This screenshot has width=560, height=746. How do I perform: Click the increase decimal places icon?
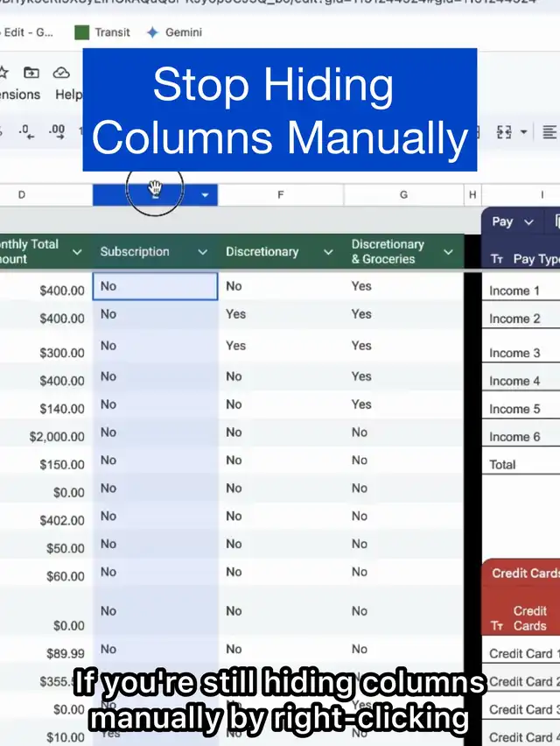(x=57, y=131)
